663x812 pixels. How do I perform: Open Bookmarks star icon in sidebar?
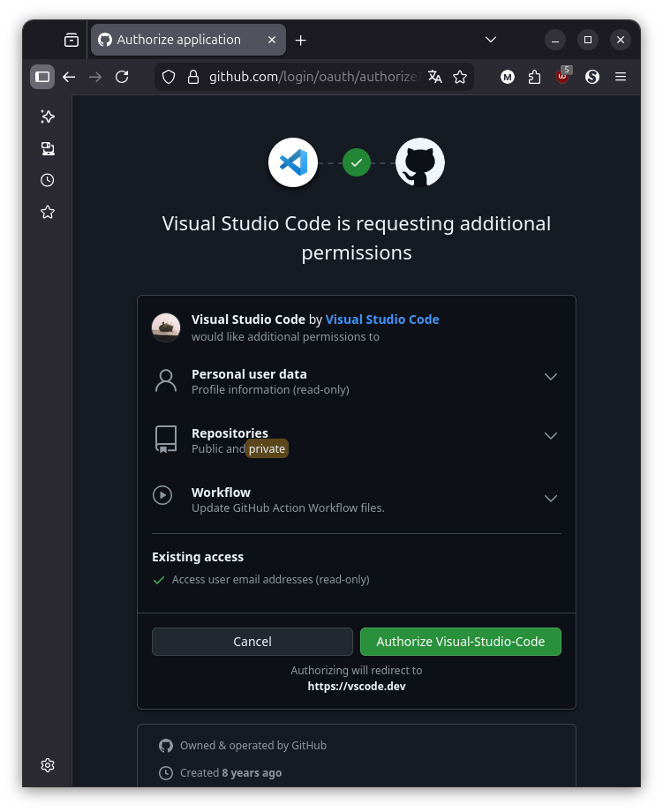pos(48,212)
